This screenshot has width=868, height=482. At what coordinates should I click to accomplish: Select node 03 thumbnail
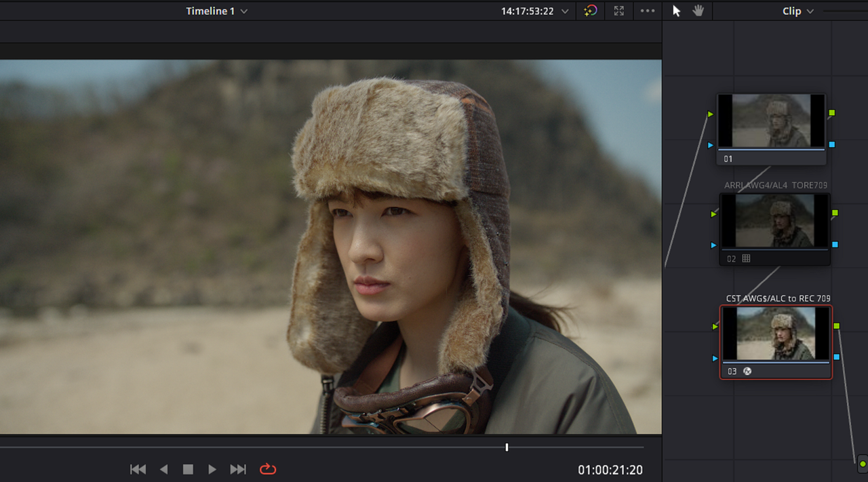point(776,334)
